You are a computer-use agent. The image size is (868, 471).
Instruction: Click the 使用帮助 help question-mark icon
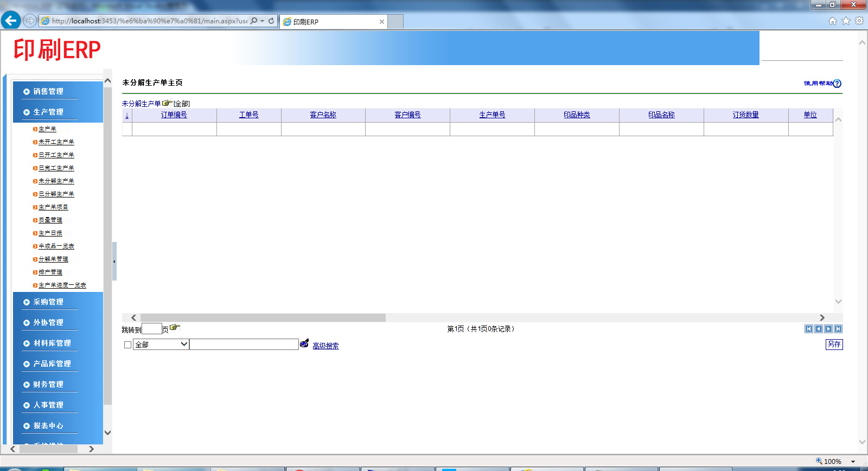(837, 84)
